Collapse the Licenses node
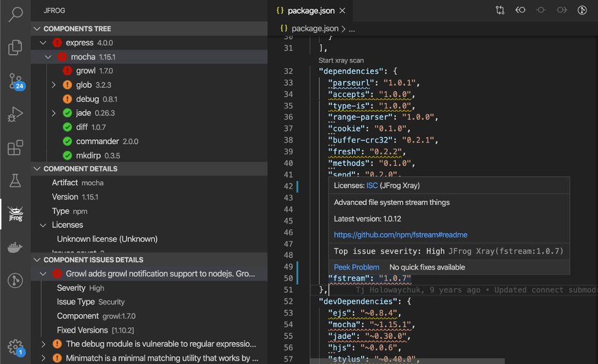 coord(43,225)
